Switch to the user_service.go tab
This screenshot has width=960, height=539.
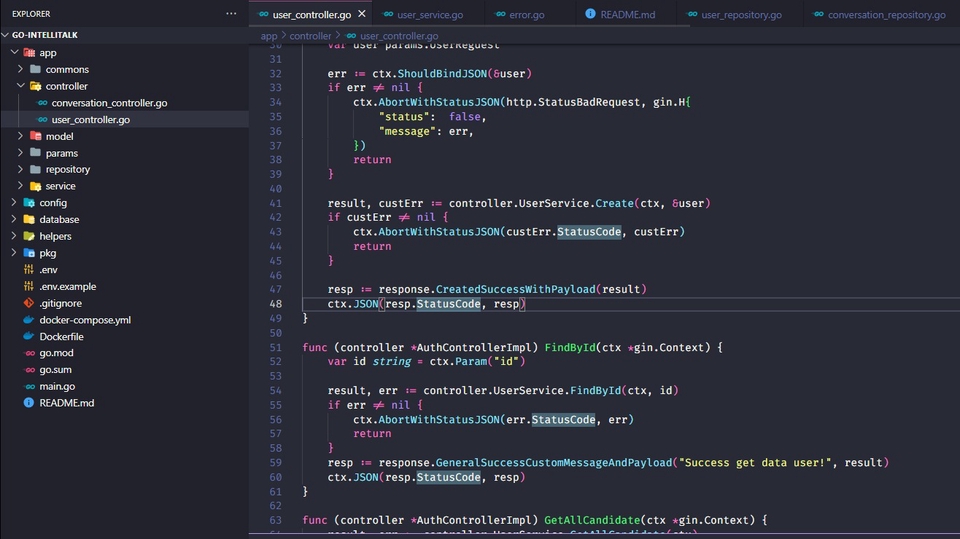(429, 15)
